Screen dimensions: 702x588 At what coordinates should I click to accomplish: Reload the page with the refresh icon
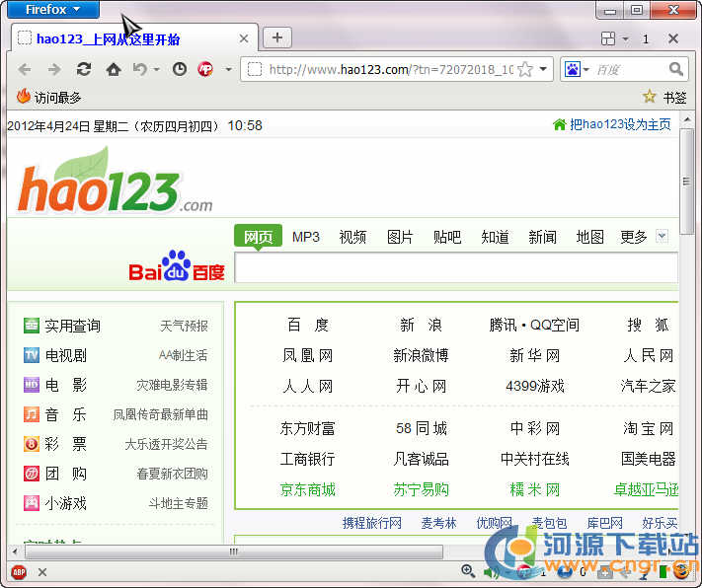coord(84,69)
